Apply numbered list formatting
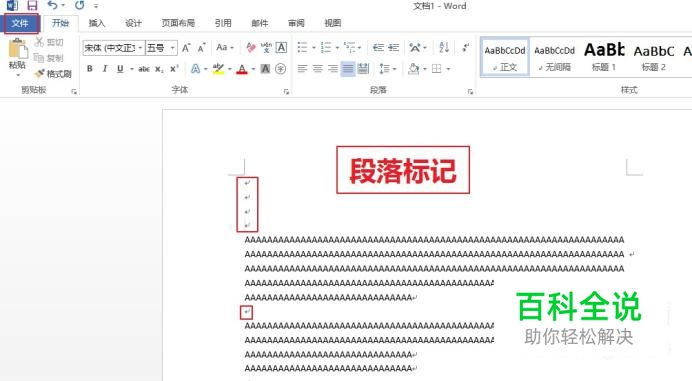 (326, 47)
